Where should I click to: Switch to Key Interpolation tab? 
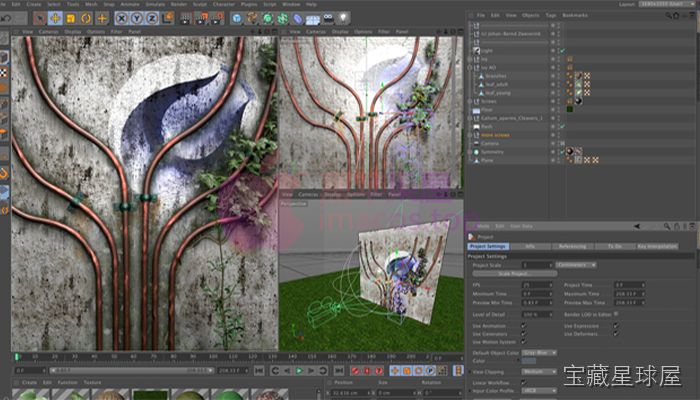tap(657, 246)
